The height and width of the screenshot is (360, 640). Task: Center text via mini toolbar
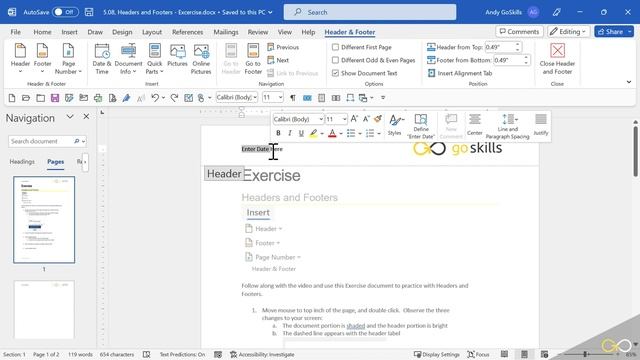pos(474,125)
